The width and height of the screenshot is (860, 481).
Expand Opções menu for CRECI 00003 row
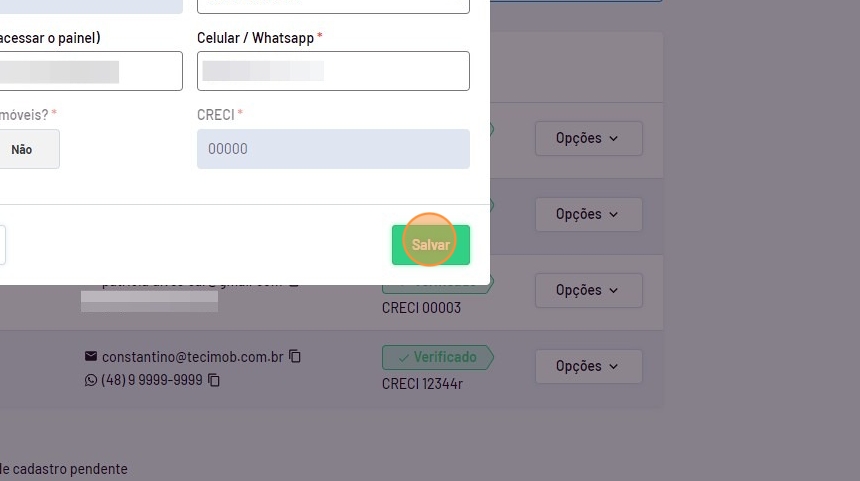588,290
